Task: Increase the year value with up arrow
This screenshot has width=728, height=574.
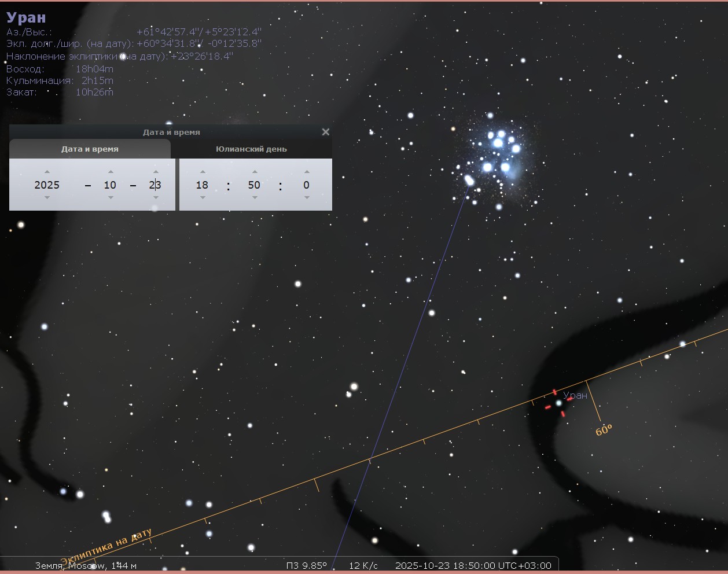Action: (x=47, y=172)
